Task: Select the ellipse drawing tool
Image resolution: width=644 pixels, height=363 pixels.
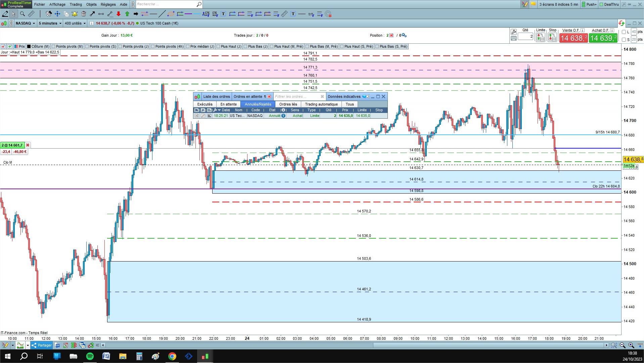Action: (171, 14)
